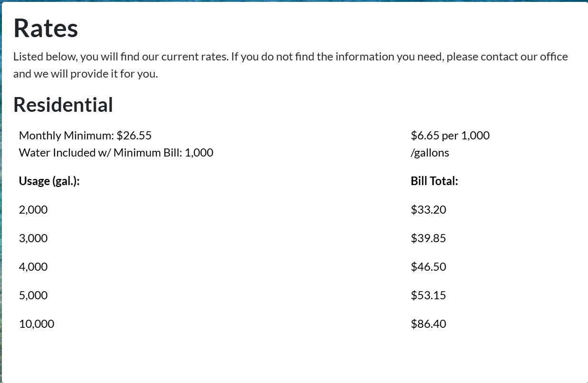Click the $6.65 per 1,000 rate text
Screen dimensions: 588x383
(x=450, y=136)
